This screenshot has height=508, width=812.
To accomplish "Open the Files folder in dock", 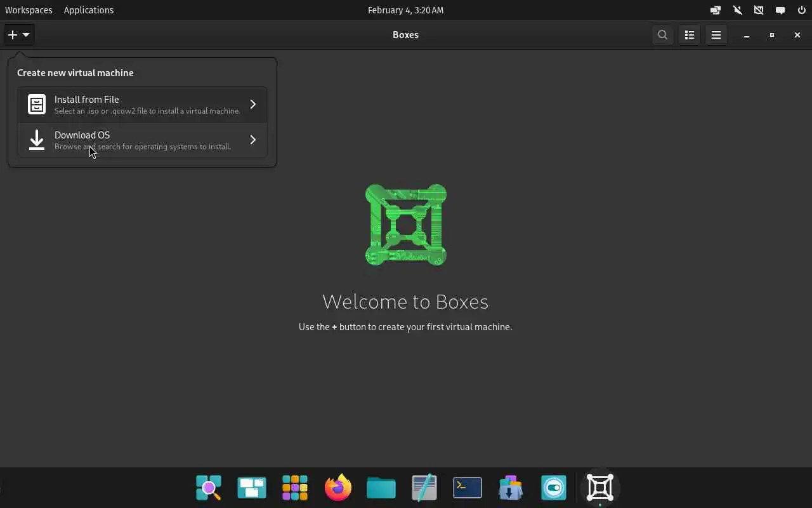I will (381, 488).
